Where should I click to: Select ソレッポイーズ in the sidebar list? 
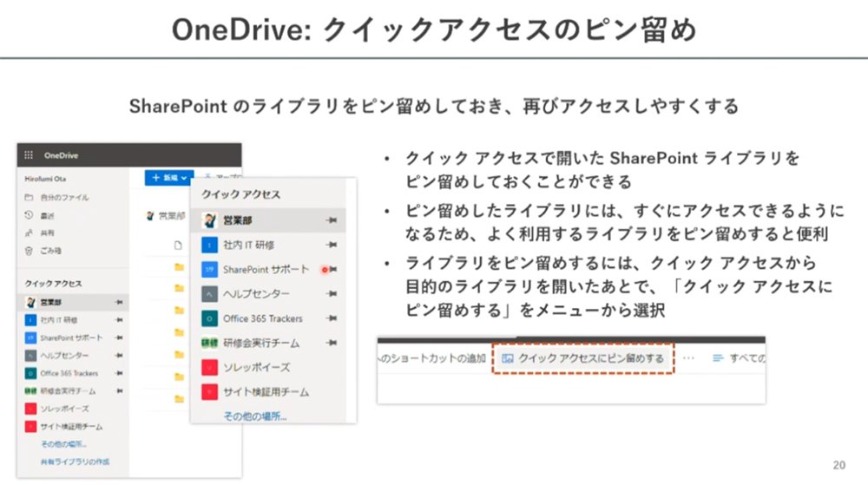[64, 409]
